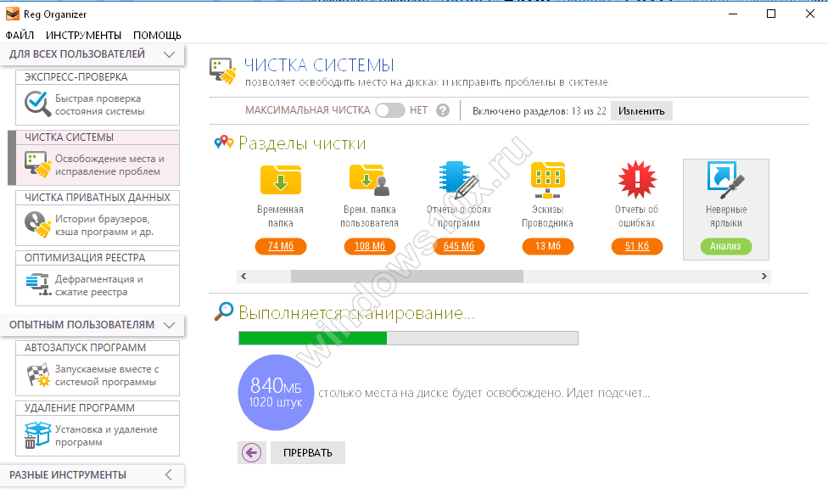This screenshot has width=828, height=504.
Task: Open the Инструменты menu
Action: coord(83,36)
